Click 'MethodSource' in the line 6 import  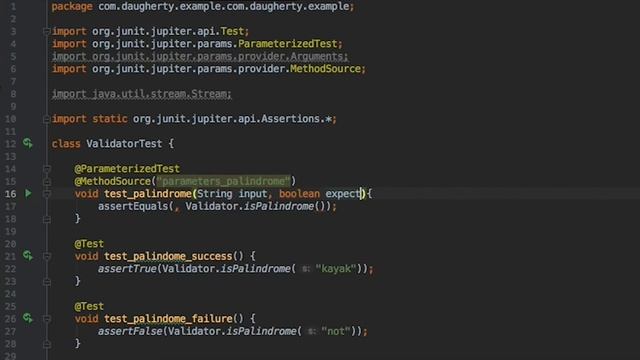(x=325, y=69)
